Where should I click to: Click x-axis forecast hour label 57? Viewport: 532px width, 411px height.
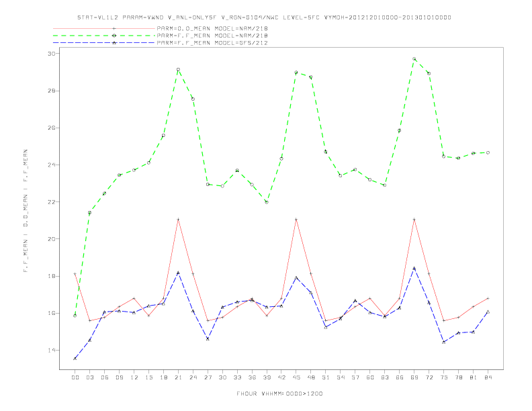[355, 377]
